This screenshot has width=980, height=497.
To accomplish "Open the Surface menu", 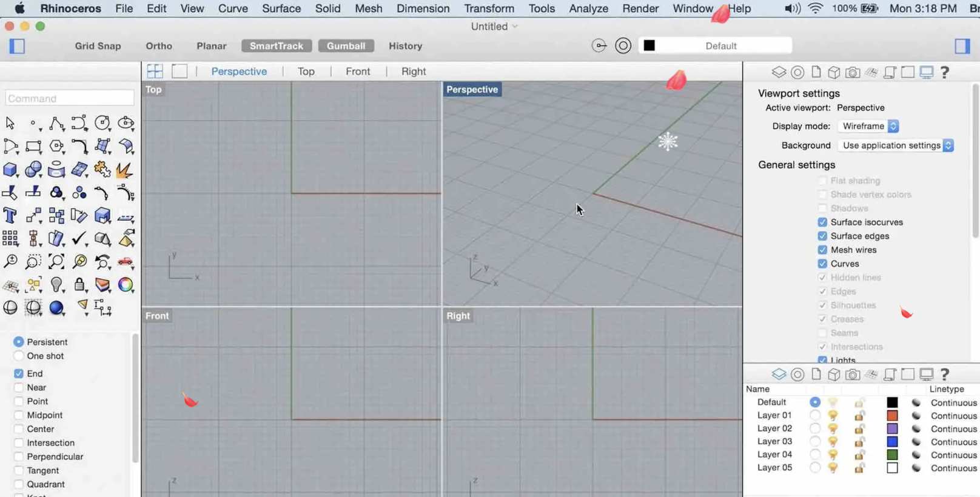I will point(281,8).
